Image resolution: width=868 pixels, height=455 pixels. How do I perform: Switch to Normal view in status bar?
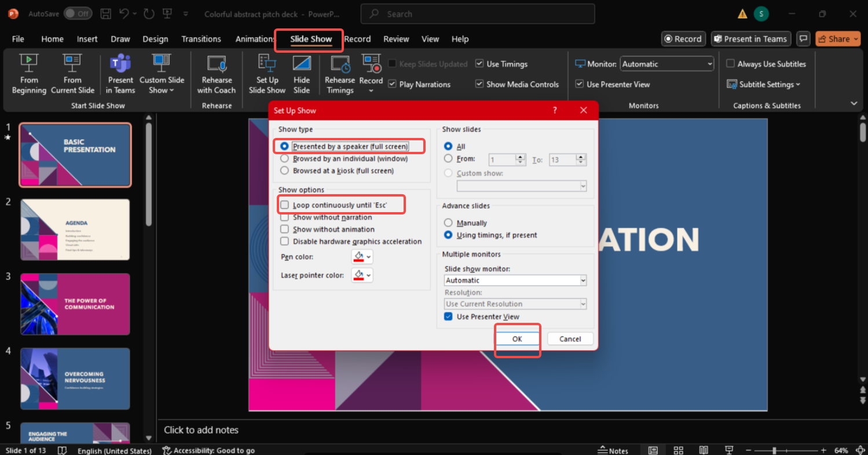653,450
